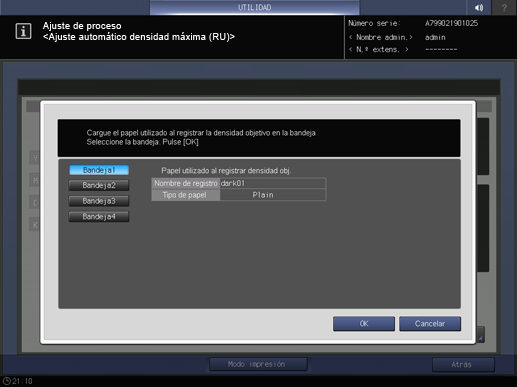Click the 21:10 time display
Viewport: 517px width, 387px height.
point(22,381)
